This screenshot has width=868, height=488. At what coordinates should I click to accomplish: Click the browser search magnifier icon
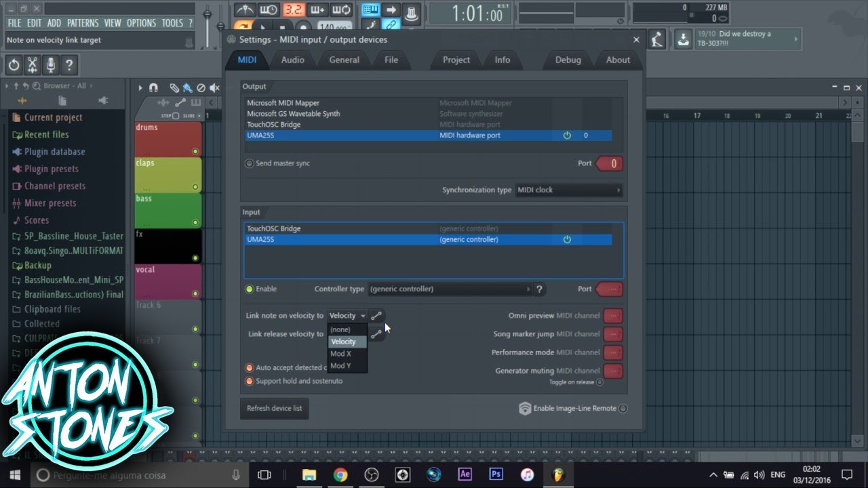(36, 86)
